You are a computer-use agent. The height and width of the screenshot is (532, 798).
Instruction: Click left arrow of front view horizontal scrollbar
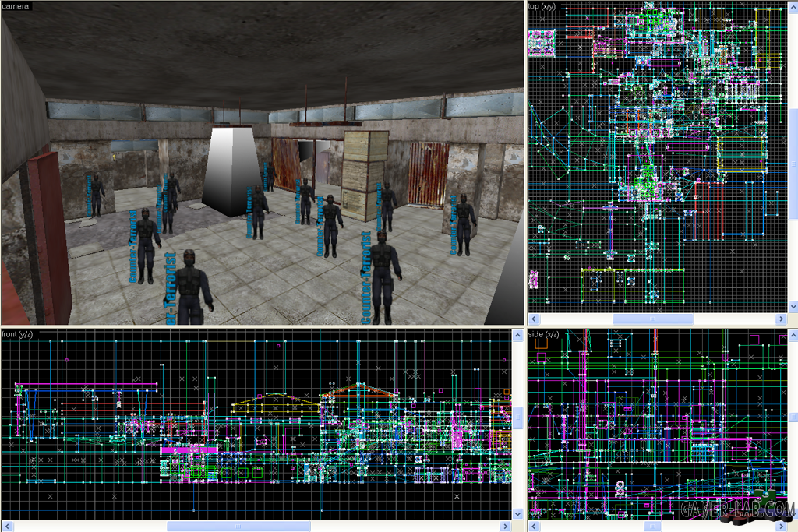(7, 527)
